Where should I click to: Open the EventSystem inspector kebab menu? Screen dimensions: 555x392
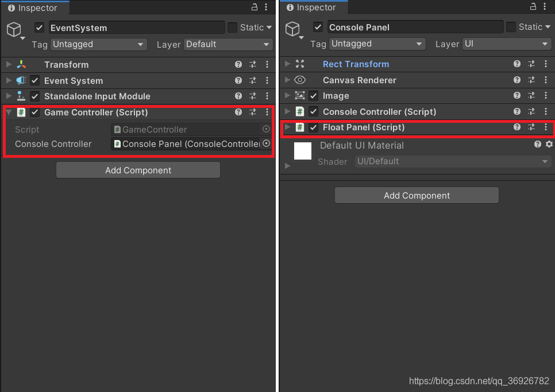(266, 7)
